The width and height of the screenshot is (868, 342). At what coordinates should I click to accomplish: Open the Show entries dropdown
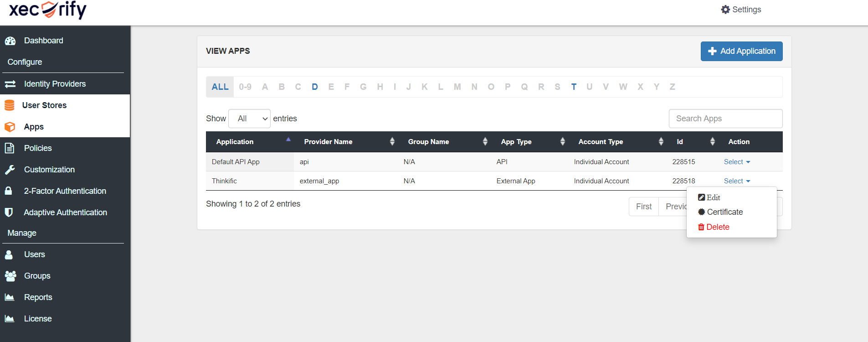[249, 119]
